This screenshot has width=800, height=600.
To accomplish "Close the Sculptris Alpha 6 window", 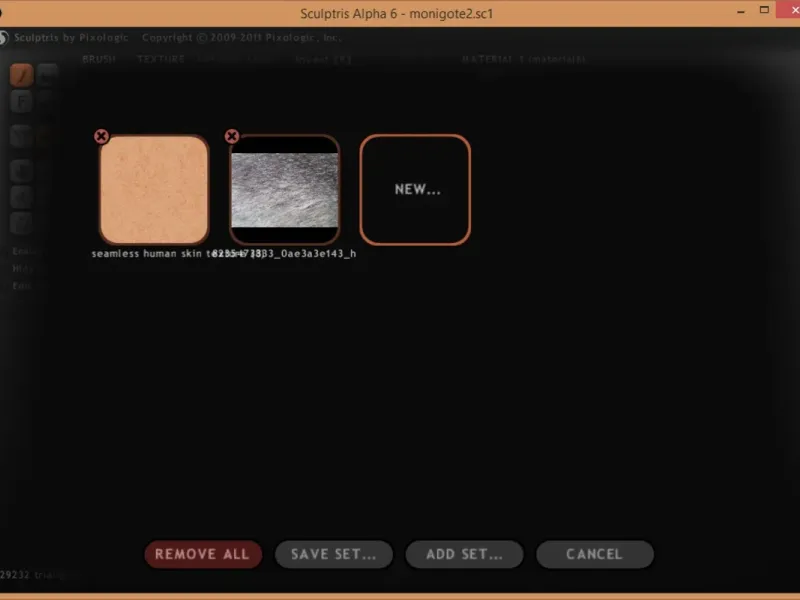I will (789, 10).
